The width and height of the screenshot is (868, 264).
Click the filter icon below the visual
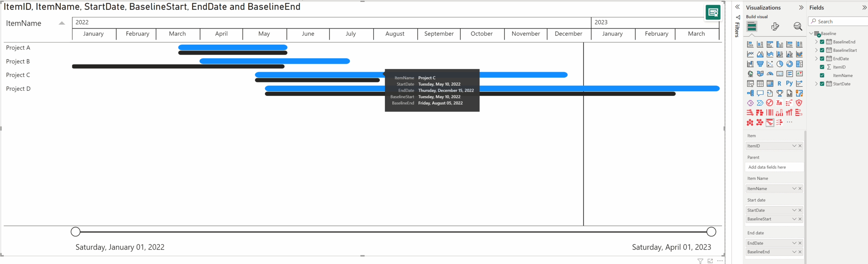pyautogui.click(x=700, y=261)
